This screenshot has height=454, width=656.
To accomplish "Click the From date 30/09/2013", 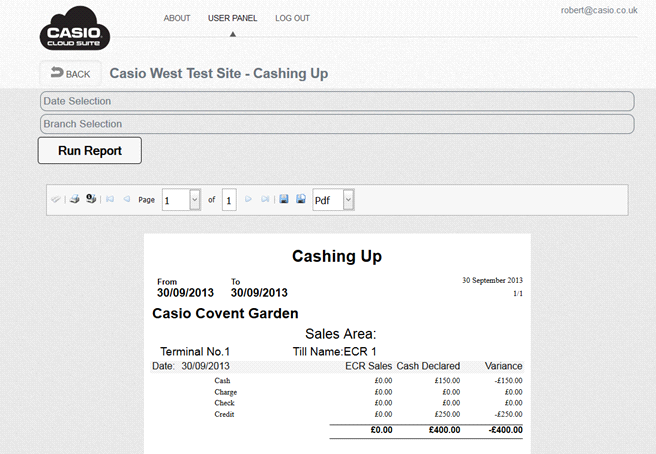I will click(x=185, y=292).
